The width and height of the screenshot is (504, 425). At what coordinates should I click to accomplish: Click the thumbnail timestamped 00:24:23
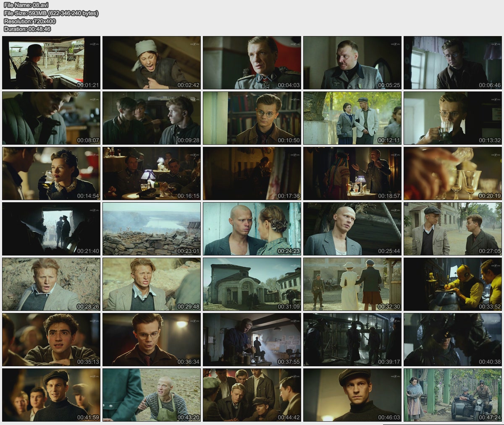click(252, 229)
